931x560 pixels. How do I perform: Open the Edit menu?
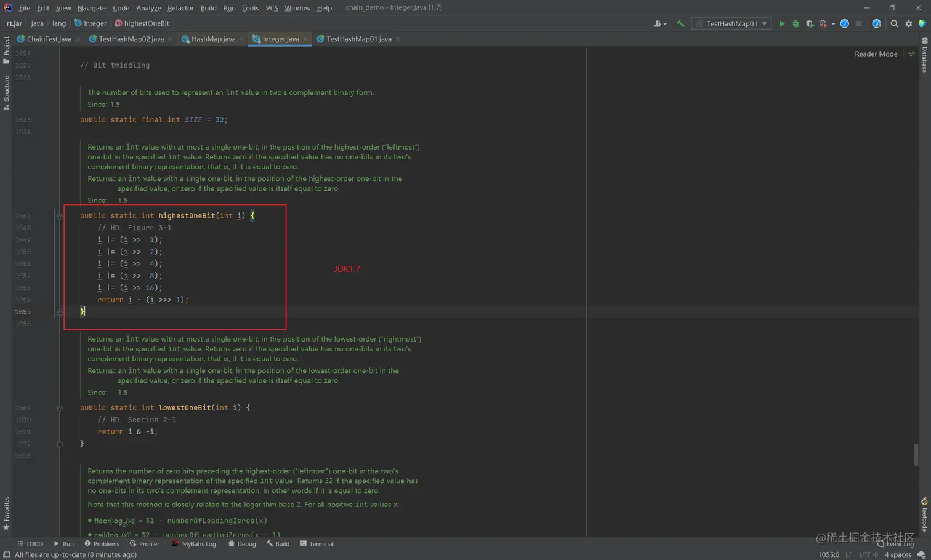(x=43, y=8)
